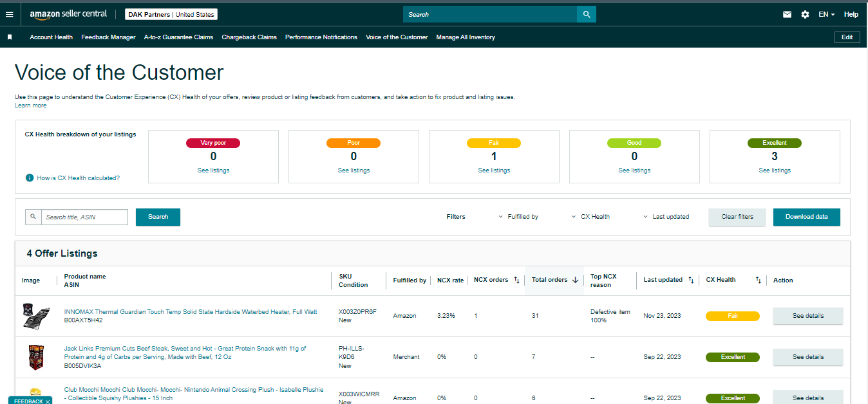Screen dimensions: 868x404
Task: Click ASIN B00AXT5H42 text
Action: (83, 320)
